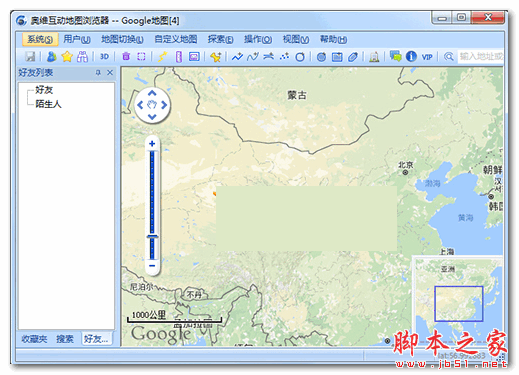
Task: Click the 渤海 label on the map
Action: [x=432, y=183]
